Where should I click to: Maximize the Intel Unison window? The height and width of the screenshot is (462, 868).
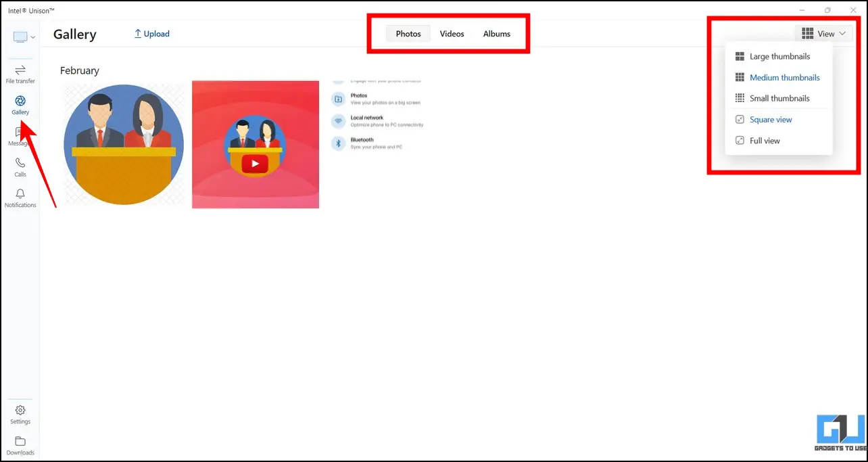[827, 10]
